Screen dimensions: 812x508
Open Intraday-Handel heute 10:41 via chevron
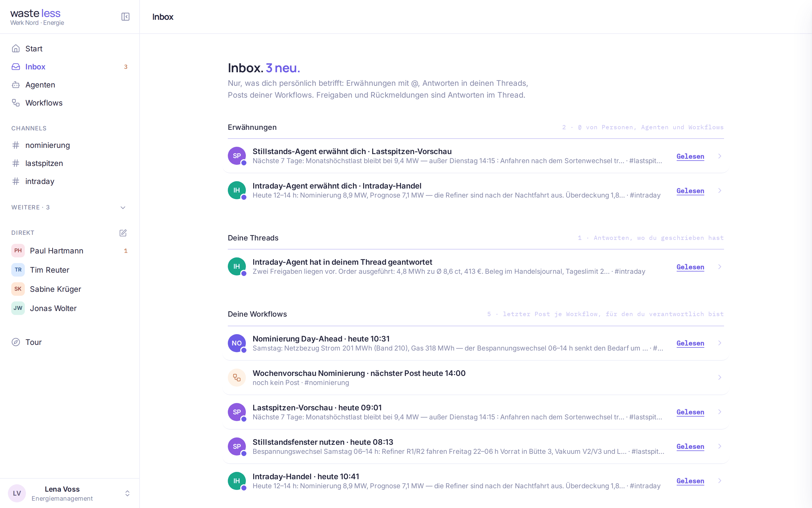pos(720,481)
